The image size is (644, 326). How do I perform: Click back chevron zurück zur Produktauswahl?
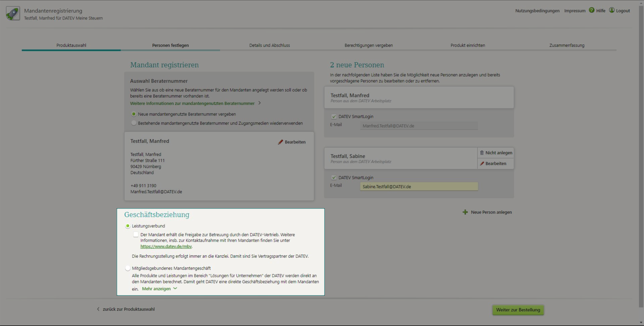tap(98, 309)
